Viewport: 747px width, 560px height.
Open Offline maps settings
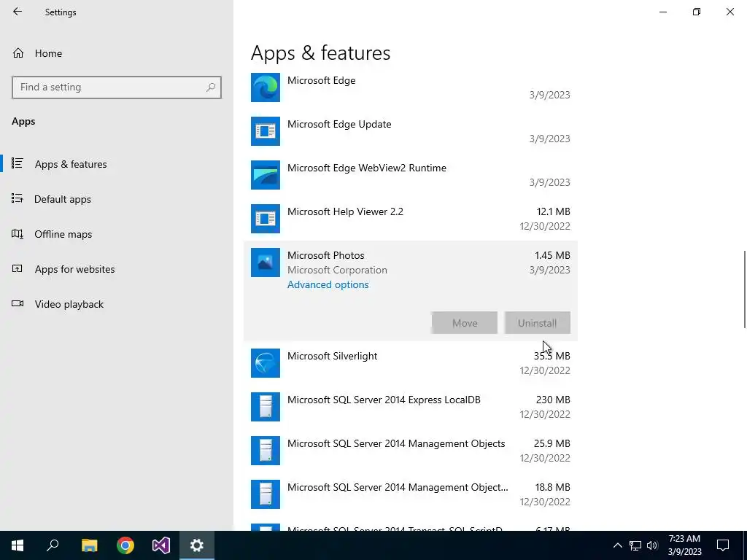(63, 234)
